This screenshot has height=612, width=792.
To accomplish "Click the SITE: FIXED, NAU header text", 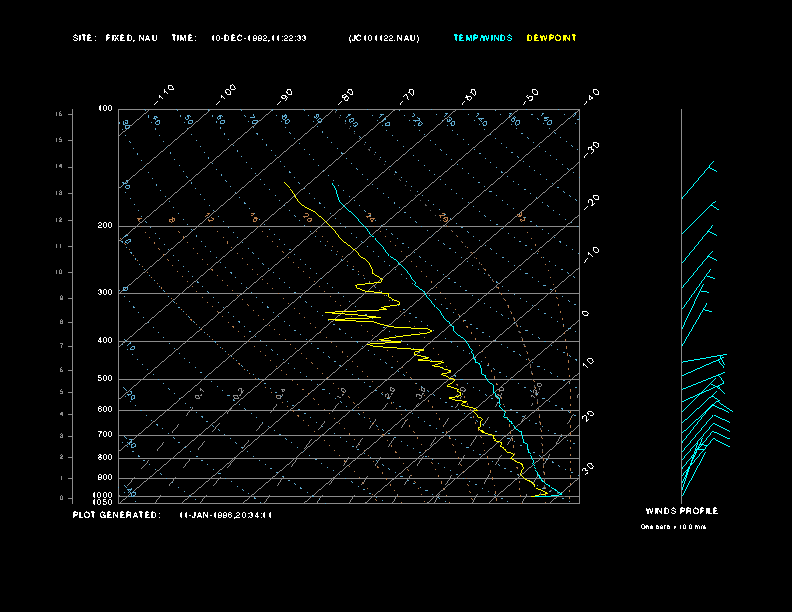I will 116,38.
